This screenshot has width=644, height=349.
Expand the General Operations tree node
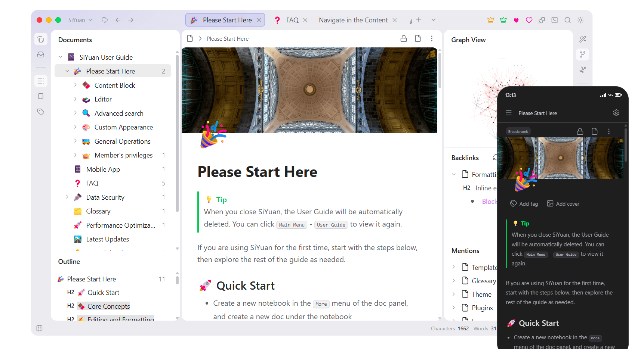coord(76,141)
